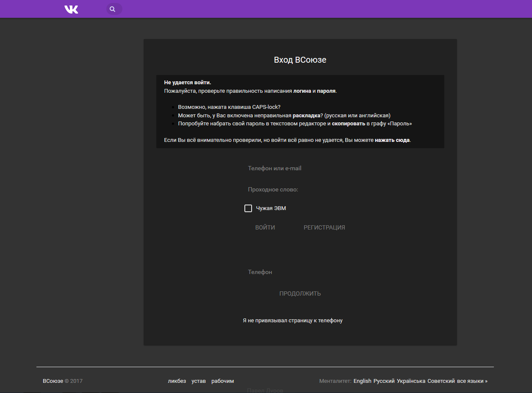
Task: Focus the Проходное слово password field
Action: [300, 189]
